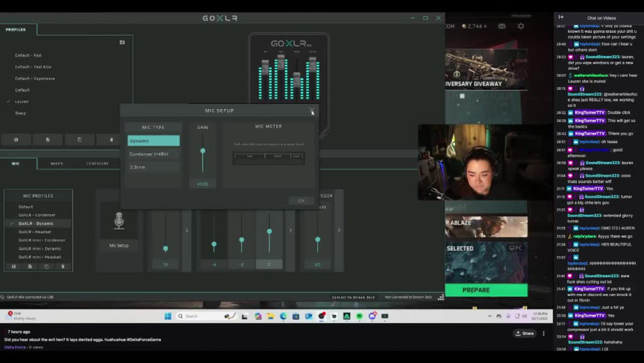The width and height of the screenshot is (644, 363).
Task: Select 3.5mm mic type
Action: [x=154, y=167]
